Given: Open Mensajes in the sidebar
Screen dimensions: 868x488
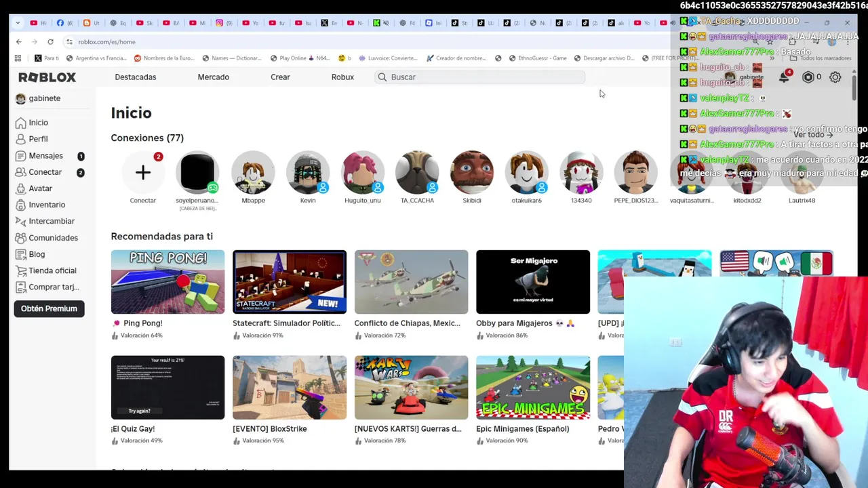Looking at the screenshot, I should tap(39, 156).
